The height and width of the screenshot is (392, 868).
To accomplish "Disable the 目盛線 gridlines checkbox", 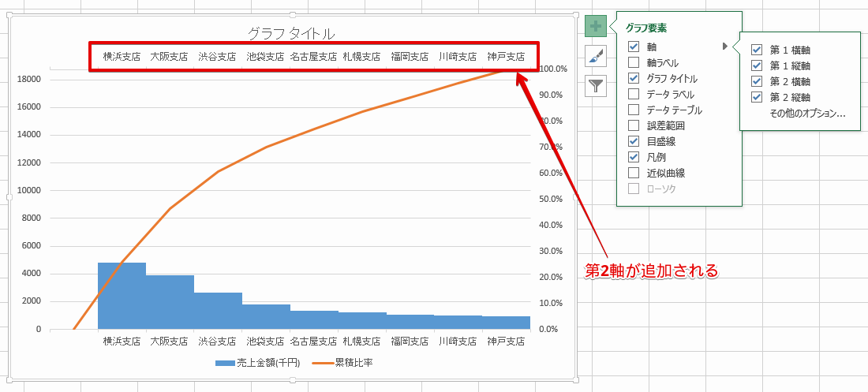I will click(x=634, y=141).
